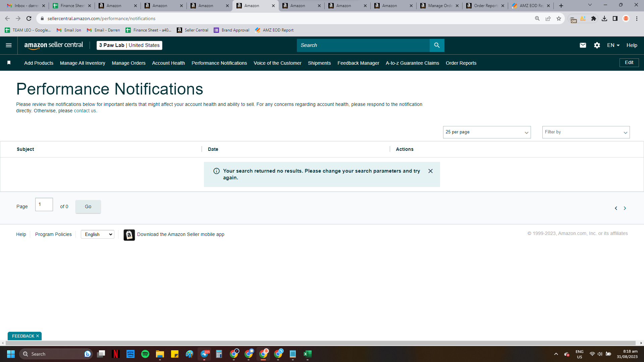Open the Windows Start menu

[x=11, y=354]
